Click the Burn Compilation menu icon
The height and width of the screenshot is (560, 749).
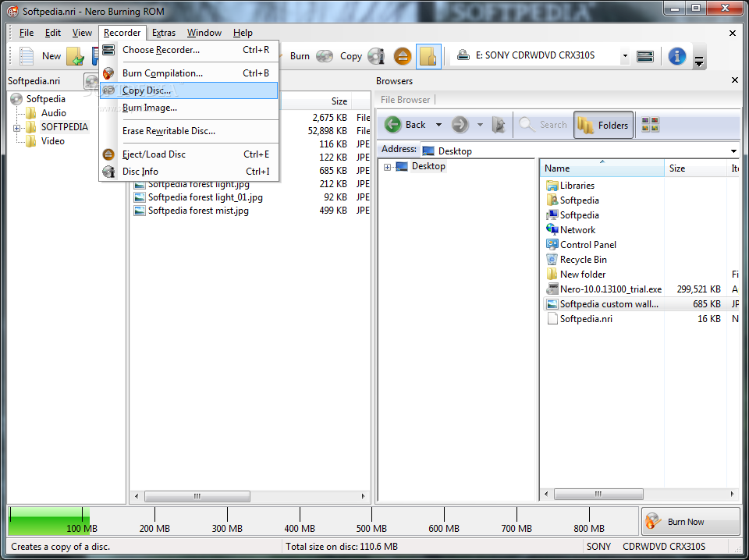(x=108, y=73)
